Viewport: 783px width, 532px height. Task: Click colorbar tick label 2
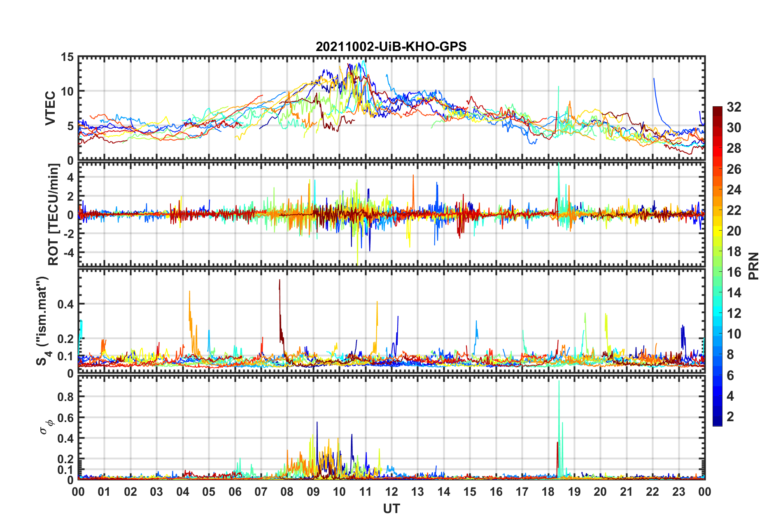click(x=730, y=416)
